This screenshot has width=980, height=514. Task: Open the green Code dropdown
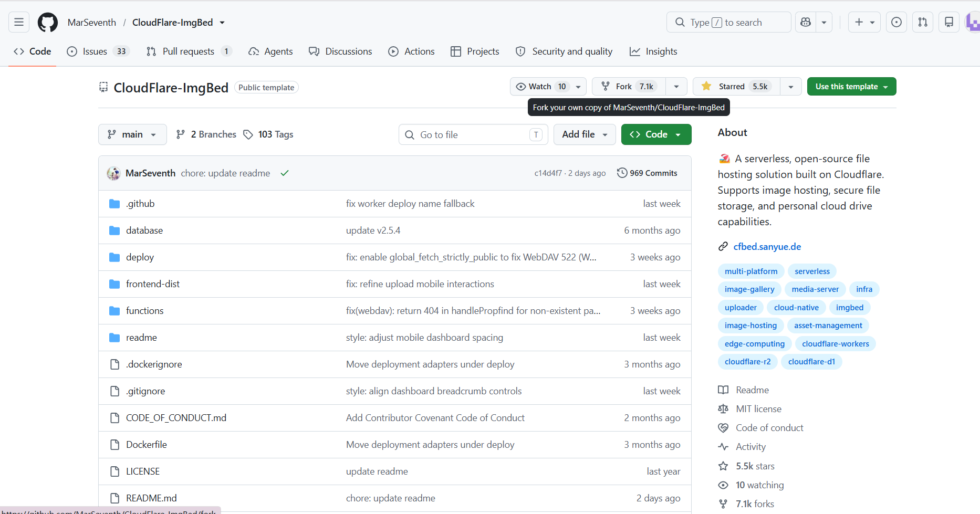656,134
